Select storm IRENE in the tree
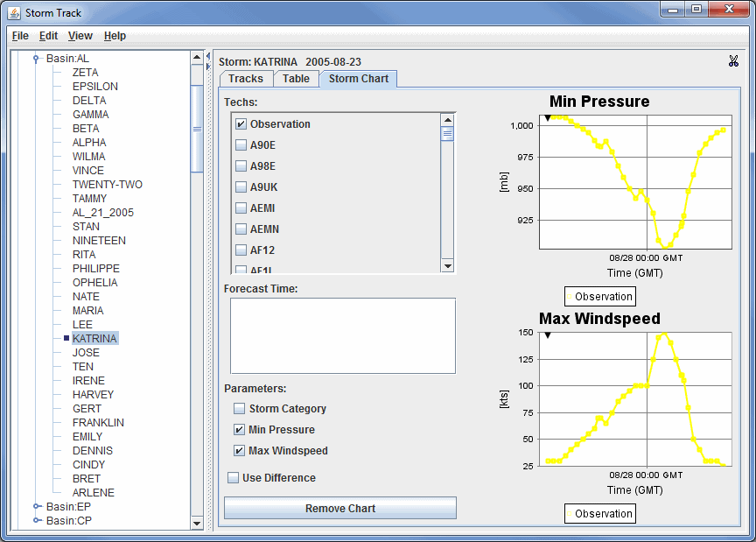This screenshot has width=756, height=542. (88, 380)
